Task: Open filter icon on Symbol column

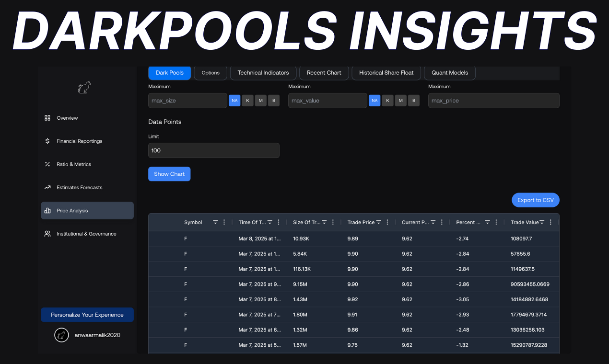Action: click(x=215, y=222)
